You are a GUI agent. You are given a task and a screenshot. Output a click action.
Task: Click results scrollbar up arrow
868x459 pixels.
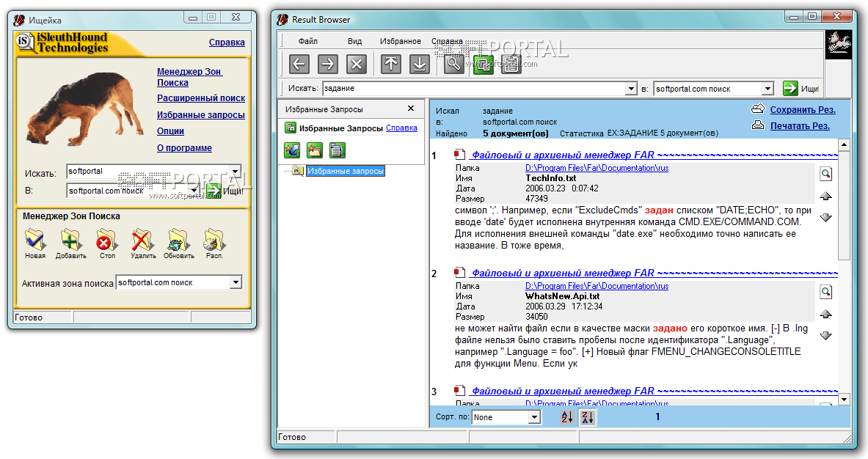coord(844,145)
